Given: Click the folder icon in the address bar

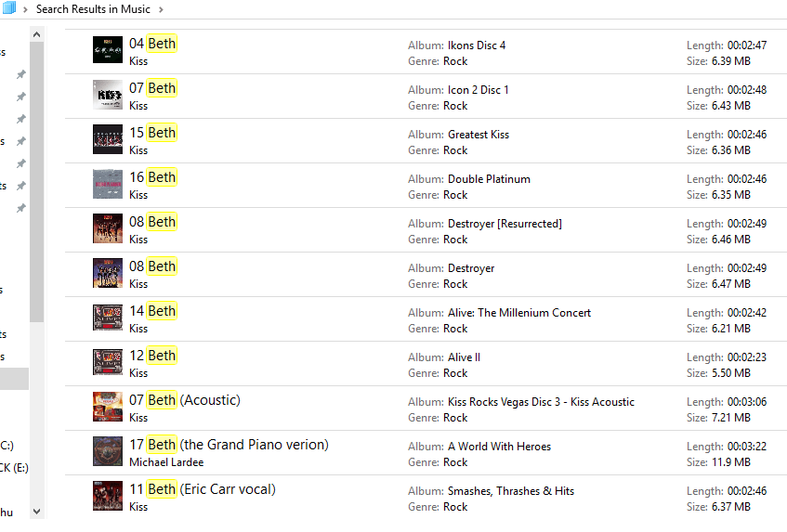Looking at the screenshot, I should coord(8,8).
